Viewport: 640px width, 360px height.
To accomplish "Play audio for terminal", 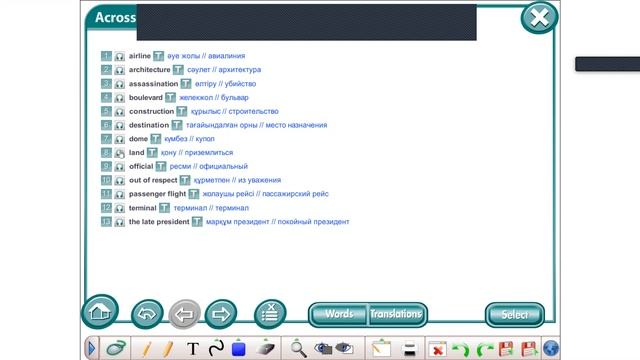I will (x=119, y=209).
